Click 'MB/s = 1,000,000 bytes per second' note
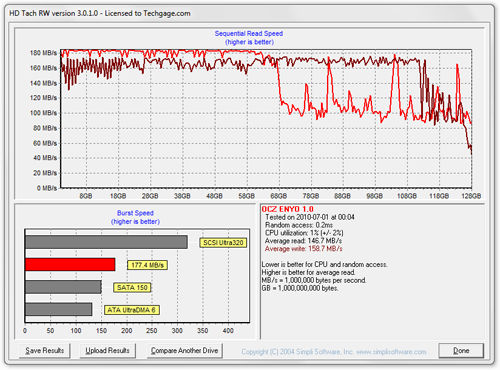 point(314,280)
